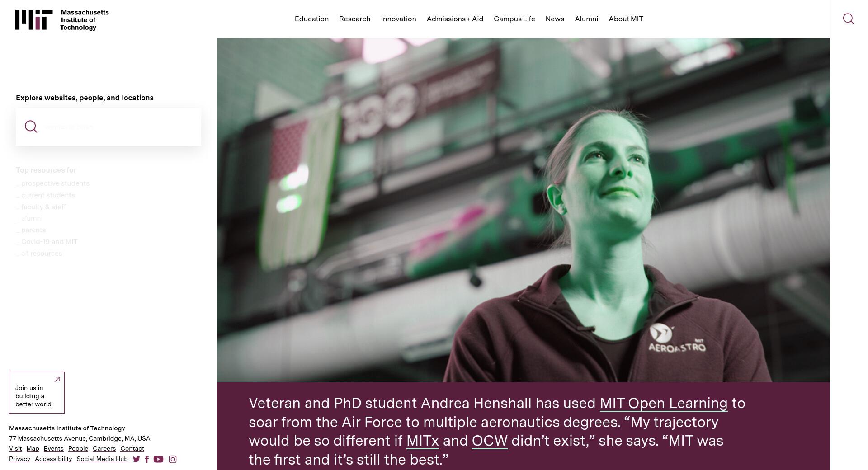
Task: Open the Social Media Hub link
Action: point(102,459)
